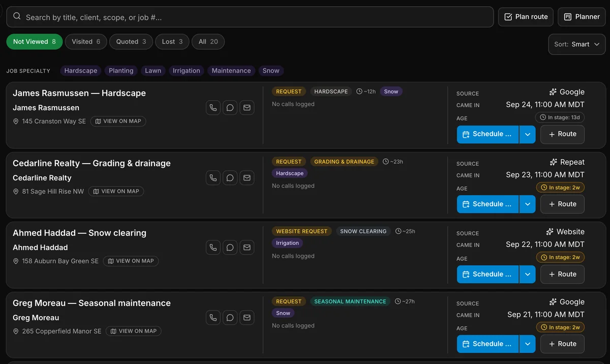Expand schedule options arrow for Greg Moreau
610x364 pixels.
click(x=527, y=344)
